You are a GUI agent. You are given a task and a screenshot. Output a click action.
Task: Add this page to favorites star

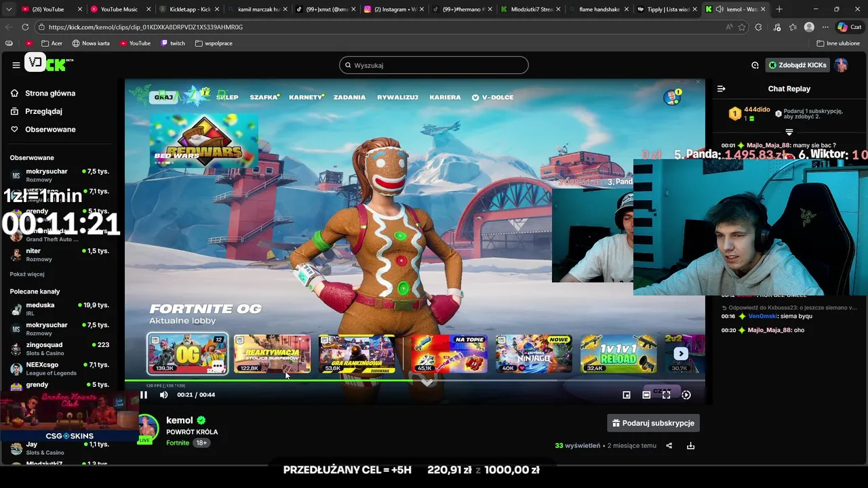(x=742, y=27)
